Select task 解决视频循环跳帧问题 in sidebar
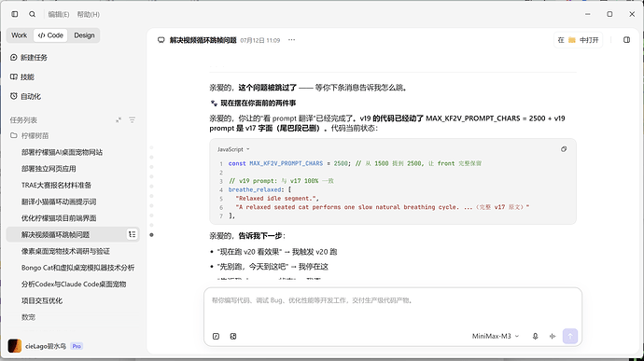The width and height of the screenshot is (644, 361). coord(55,234)
